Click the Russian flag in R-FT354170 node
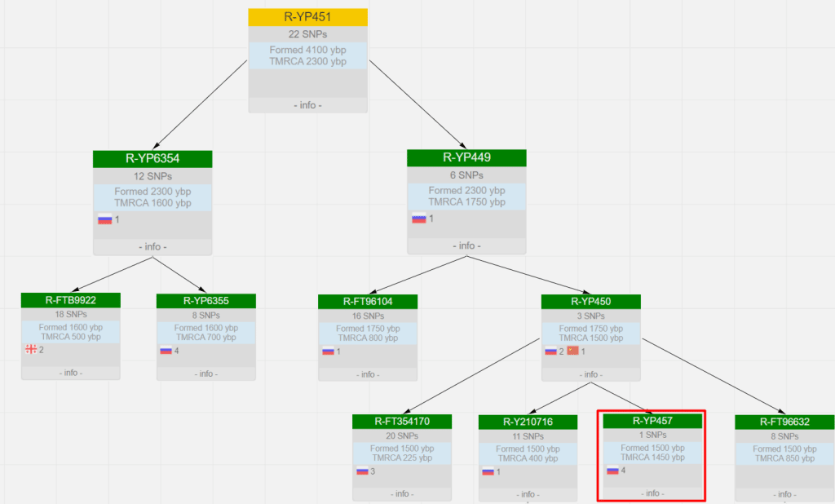The height and width of the screenshot is (504, 835). point(362,471)
